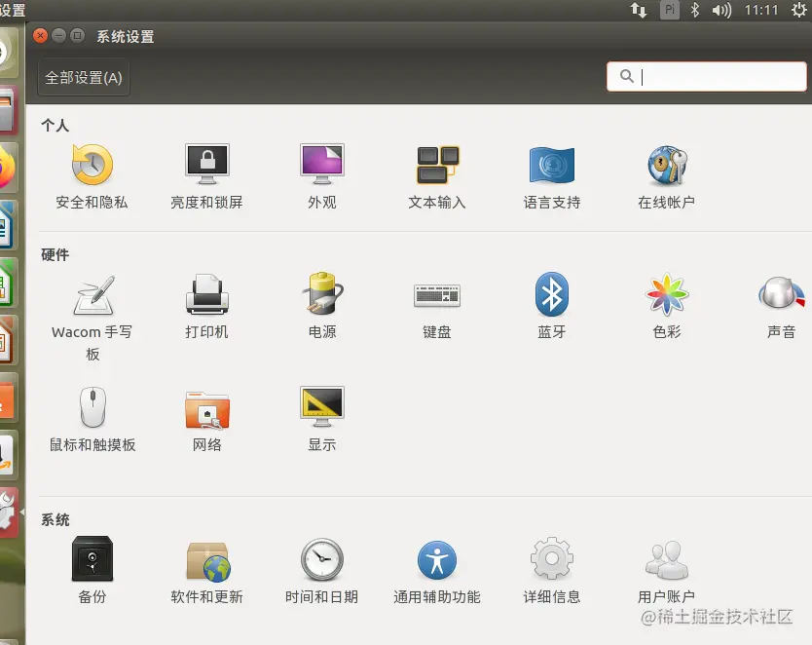Focus the settings search field
The width and height of the screenshot is (812, 645).
[x=706, y=77]
